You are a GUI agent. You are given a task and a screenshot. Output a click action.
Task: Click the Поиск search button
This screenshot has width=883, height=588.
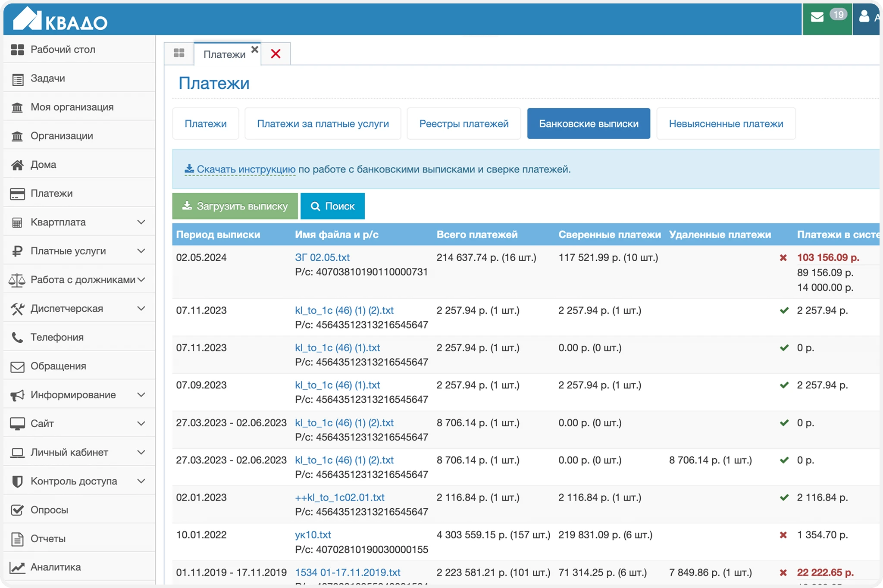[332, 206]
